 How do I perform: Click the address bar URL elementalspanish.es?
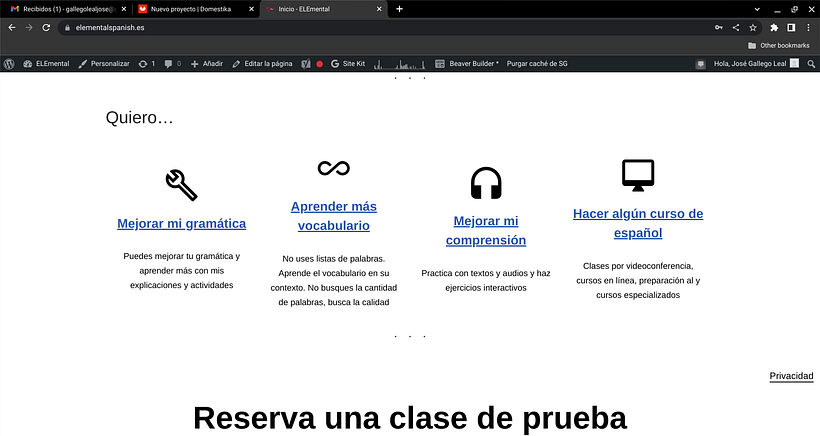pos(110,28)
